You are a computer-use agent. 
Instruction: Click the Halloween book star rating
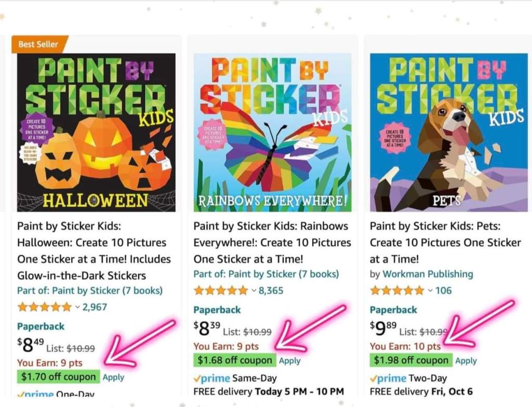[45, 307]
